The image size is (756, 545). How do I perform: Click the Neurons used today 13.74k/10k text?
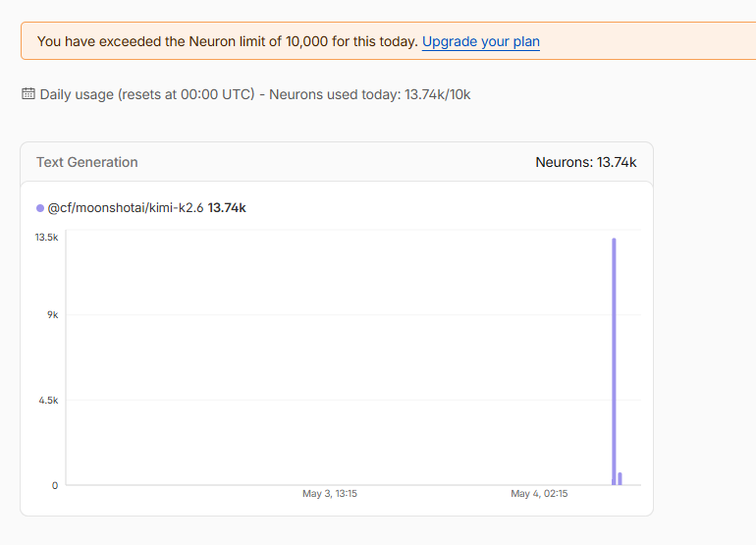click(370, 94)
